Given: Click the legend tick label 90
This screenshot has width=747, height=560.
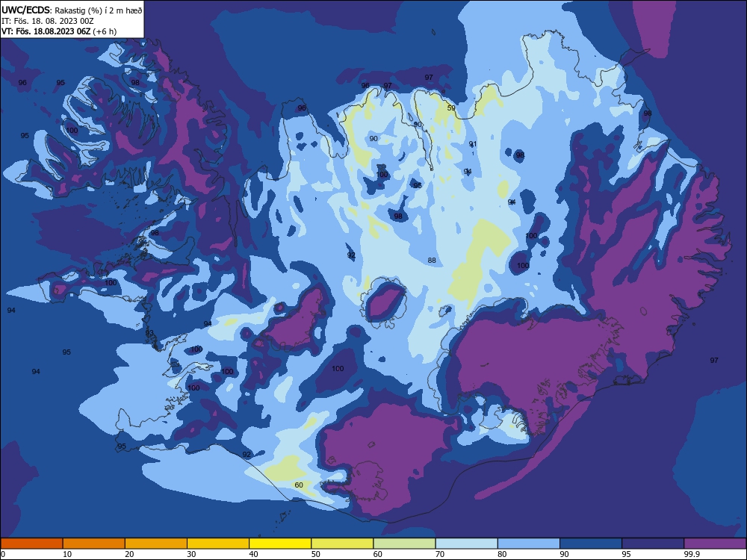Looking at the screenshot, I should 565,554.
